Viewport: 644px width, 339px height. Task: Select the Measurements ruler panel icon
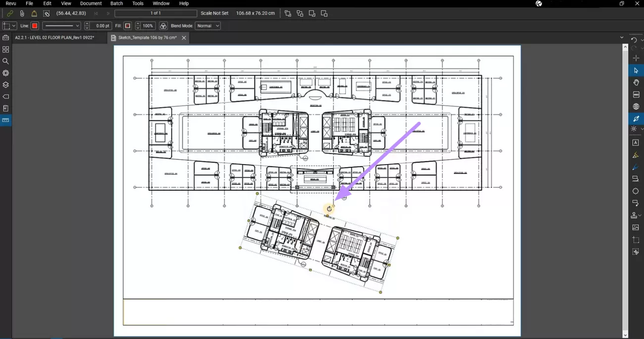(x=5, y=120)
